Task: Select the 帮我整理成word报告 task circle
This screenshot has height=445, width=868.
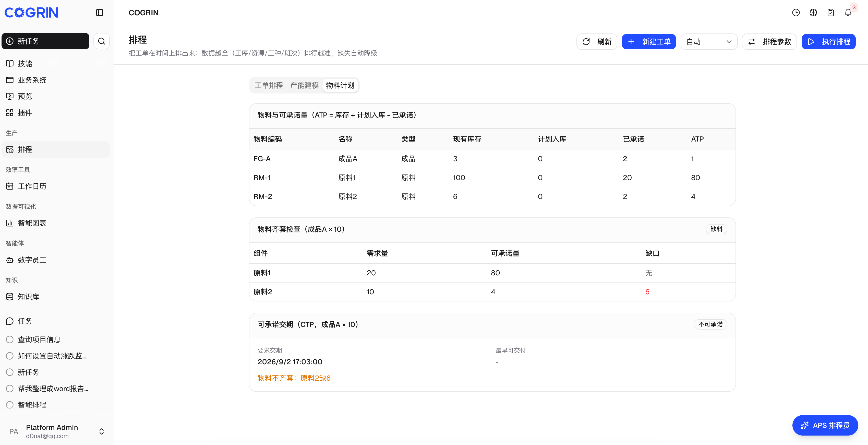Action: (10, 389)
